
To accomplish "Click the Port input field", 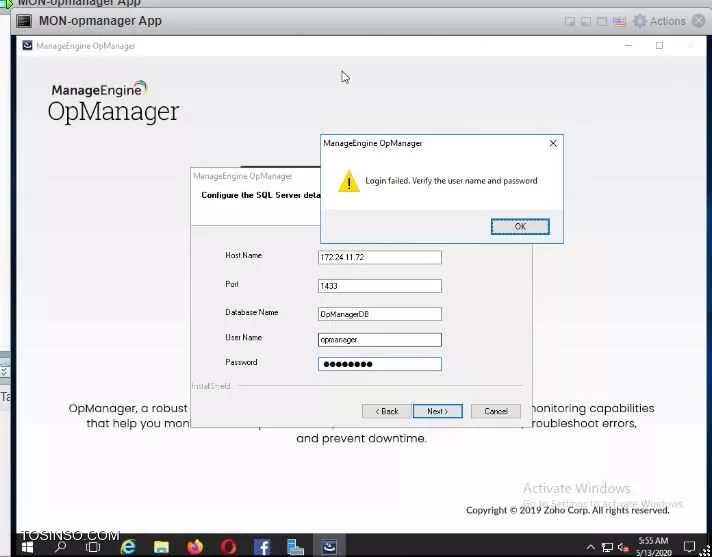I will click(380, 286).
